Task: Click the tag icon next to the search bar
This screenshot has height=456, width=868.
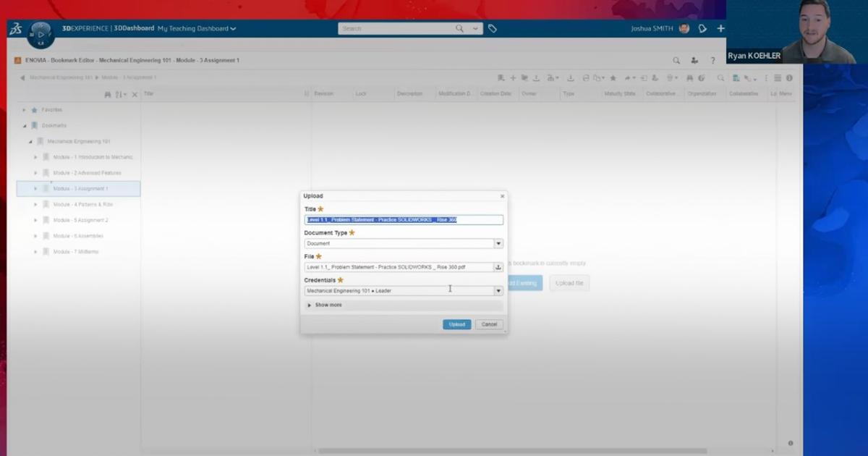Action: [x=492, y=28]
